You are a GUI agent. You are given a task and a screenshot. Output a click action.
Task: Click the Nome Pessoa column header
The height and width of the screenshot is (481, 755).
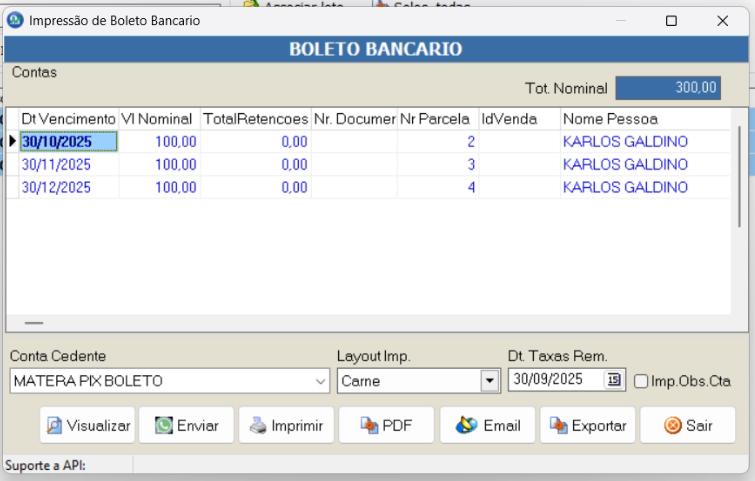pos(610,119)
